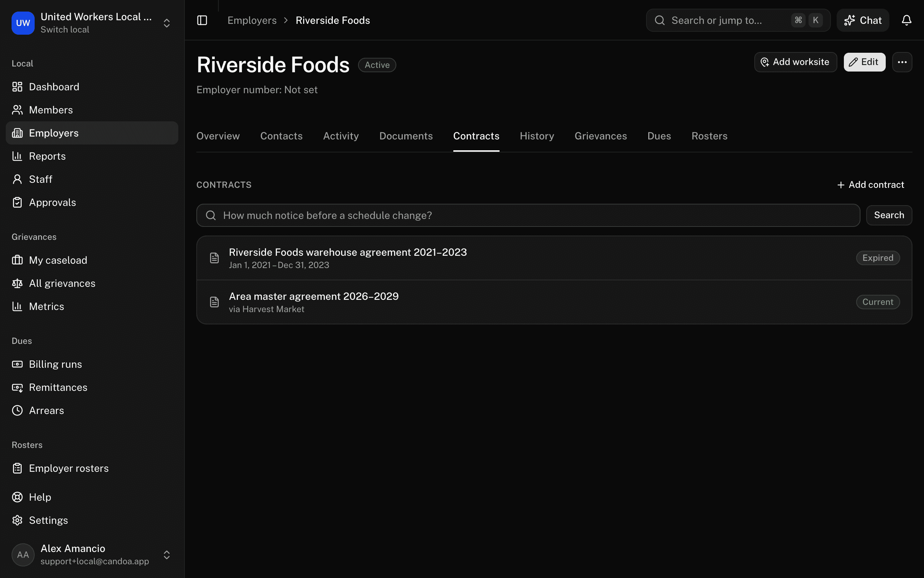Open Riverside Foods warehouse agreement 2021–2023
This screenshot has width=924, height=578.
(x=554, y=258)
